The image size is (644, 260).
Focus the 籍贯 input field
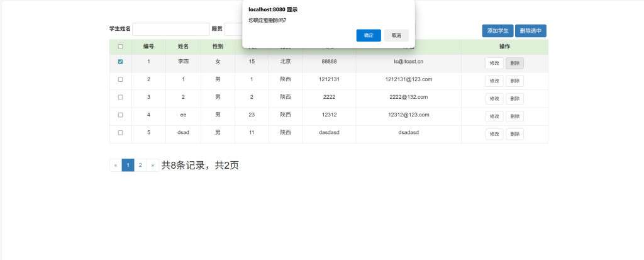pyautogui.click(x=233, y=29)
